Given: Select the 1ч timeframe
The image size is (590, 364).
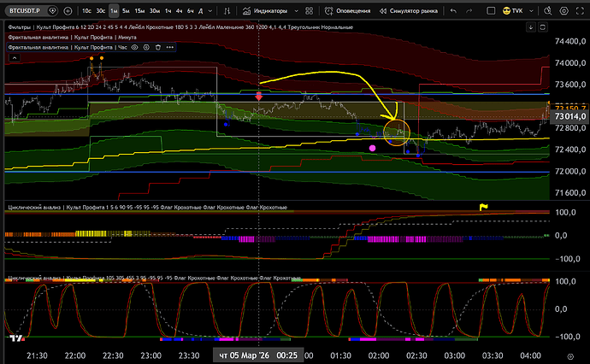Looking at the screenshot, I should click(x=168, y=10).
